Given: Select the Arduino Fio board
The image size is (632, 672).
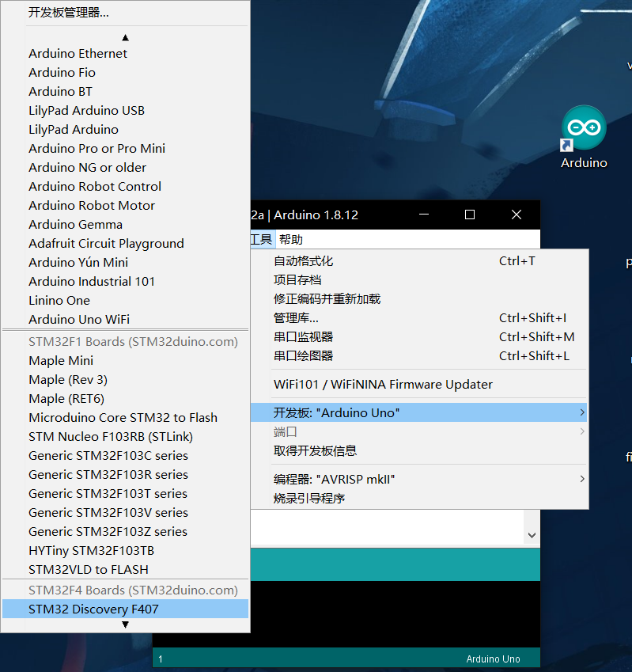Looking at the screenshot, I should coord(125,73).
